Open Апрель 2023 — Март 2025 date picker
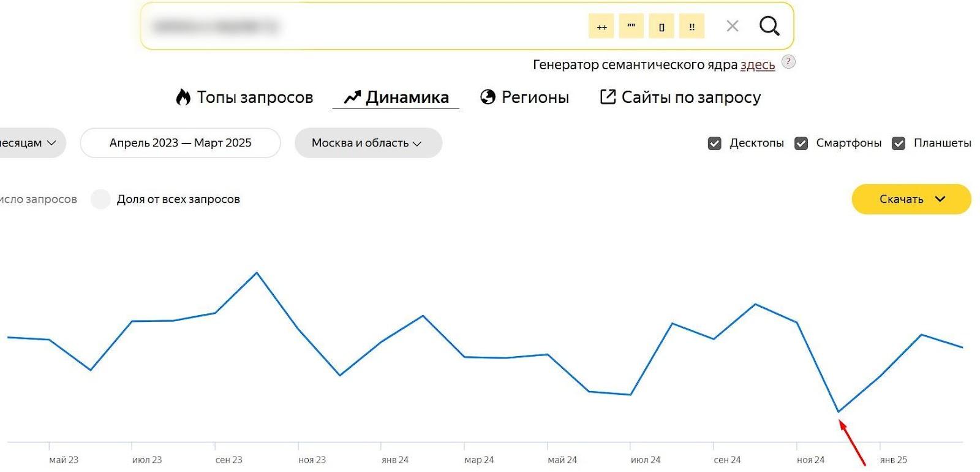The height and width of the screenshot is (472, 980). pyautogui.click(x=180, y=143)
